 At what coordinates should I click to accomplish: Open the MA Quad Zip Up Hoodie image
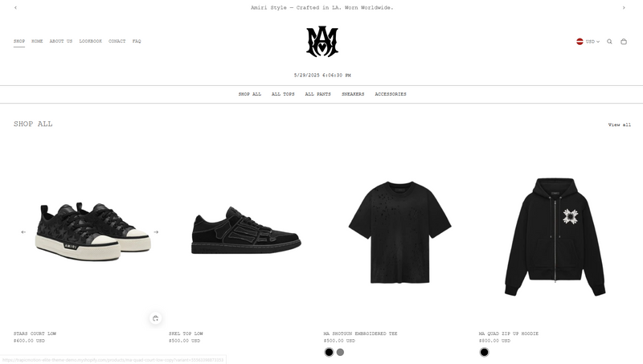point(555,236)
